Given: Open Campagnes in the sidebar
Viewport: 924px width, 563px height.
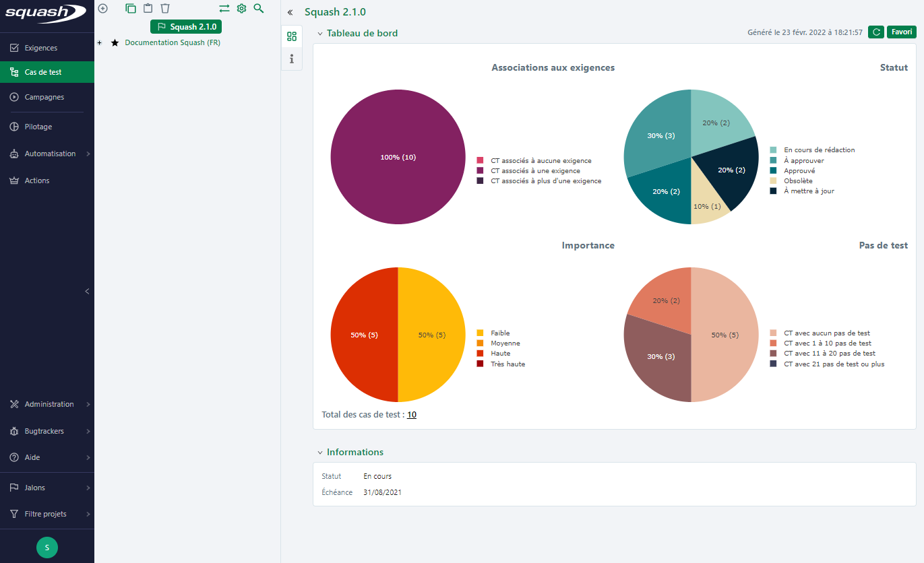Looking at the screenshot, I should point(44,97).
